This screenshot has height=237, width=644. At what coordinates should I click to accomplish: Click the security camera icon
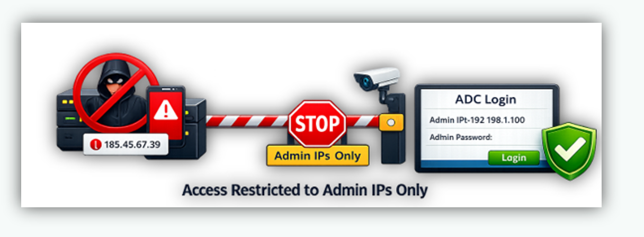(375, 80)
